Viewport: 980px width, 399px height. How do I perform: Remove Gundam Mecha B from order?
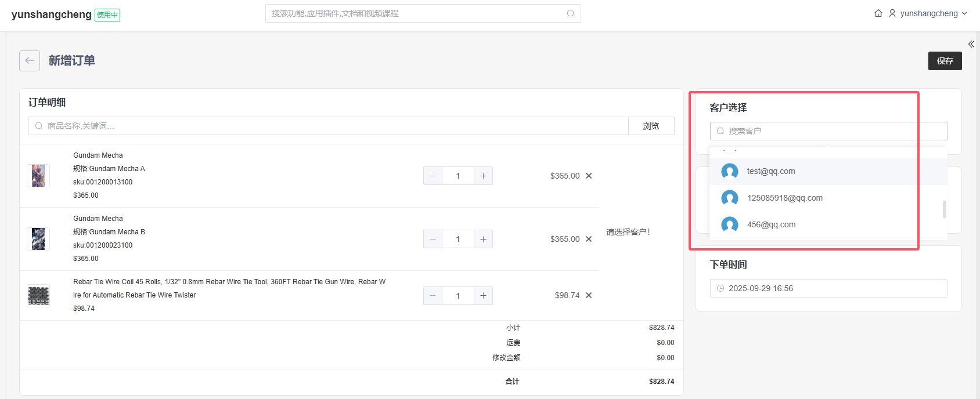click(589, 239)
